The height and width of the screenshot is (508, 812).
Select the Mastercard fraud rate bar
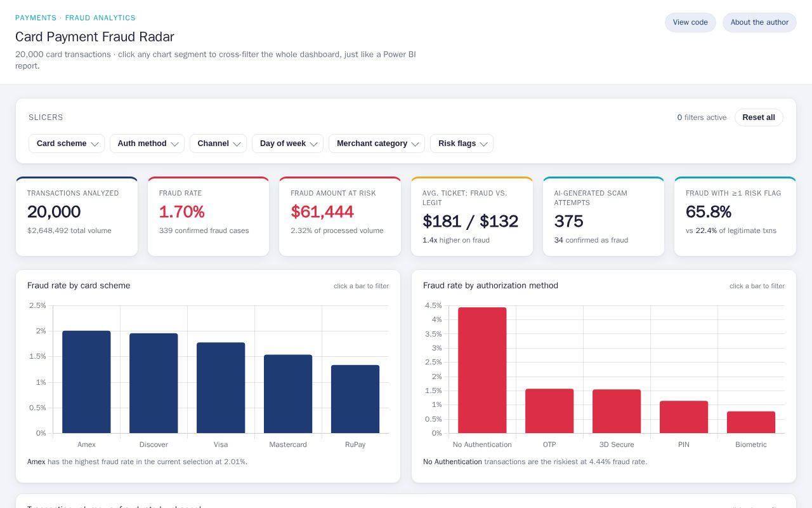point(288,394)
